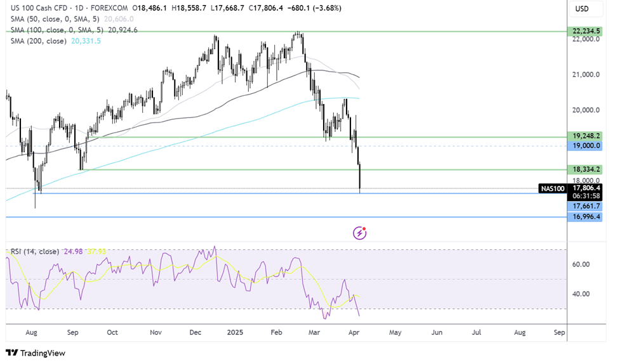This screenshot has height=364, width=617.
Task: Click the SMA 200 value 20,331.5
Action: coord(86,41)
